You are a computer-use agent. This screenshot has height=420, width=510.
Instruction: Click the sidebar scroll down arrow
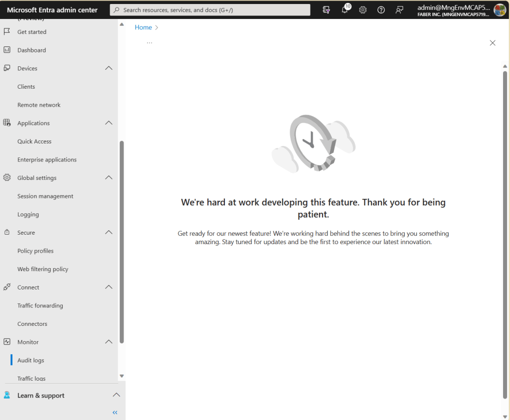click(122, 376)
